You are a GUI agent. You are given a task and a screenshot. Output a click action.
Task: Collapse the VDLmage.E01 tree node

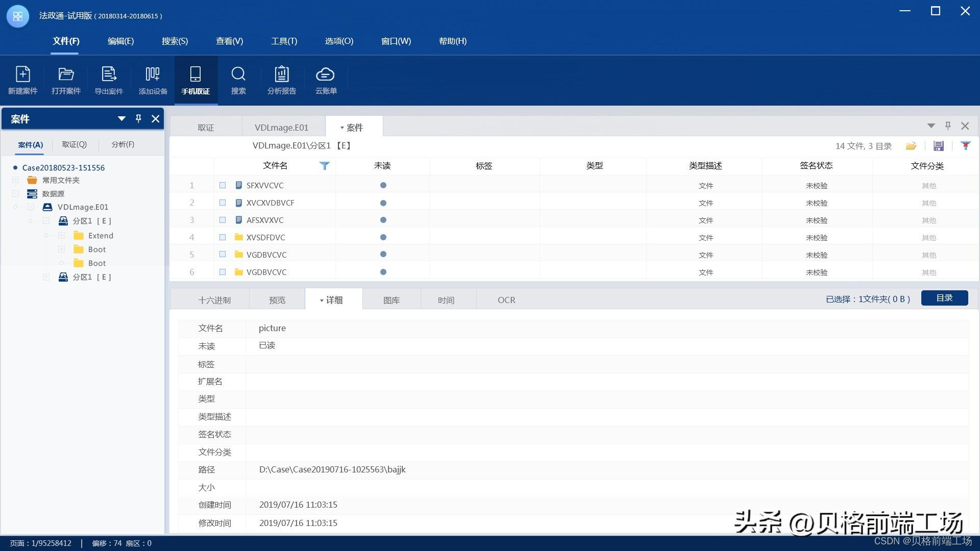click(x=31, y=207)
